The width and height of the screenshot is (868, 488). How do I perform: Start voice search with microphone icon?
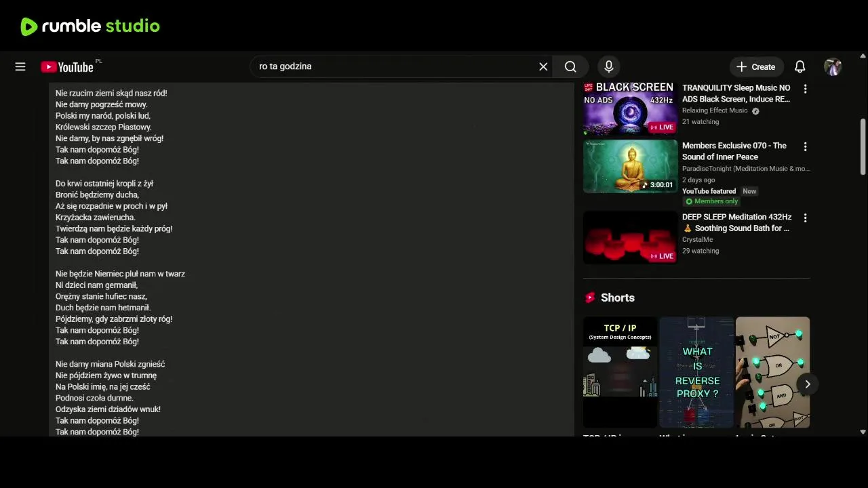tap(609, 66)
